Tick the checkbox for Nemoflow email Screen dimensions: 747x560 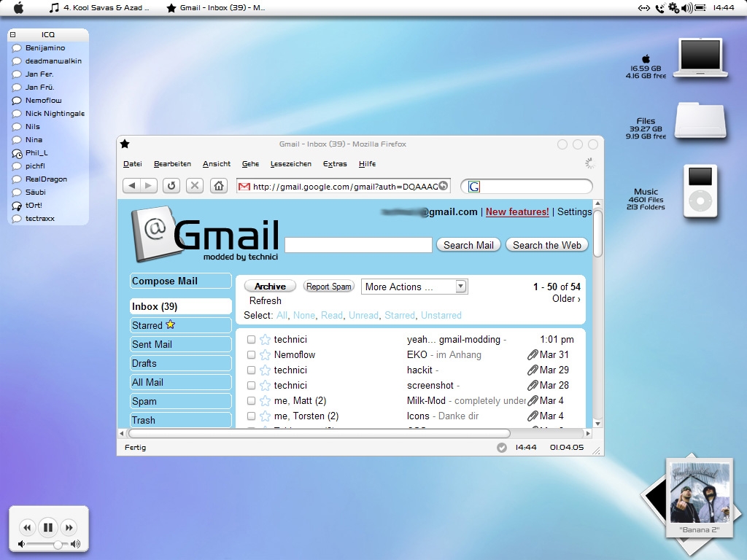coord(251,355)
